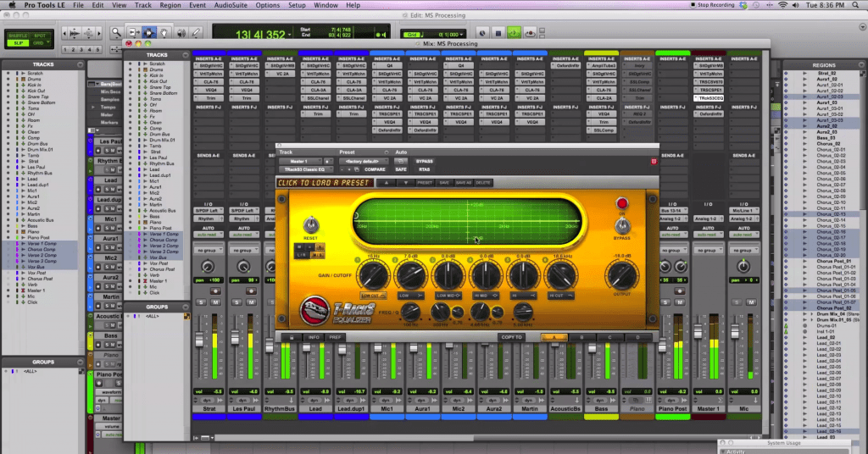Click the Strat channel volume fader
Viewport: 868px width, 454px height.
(199, 340)
